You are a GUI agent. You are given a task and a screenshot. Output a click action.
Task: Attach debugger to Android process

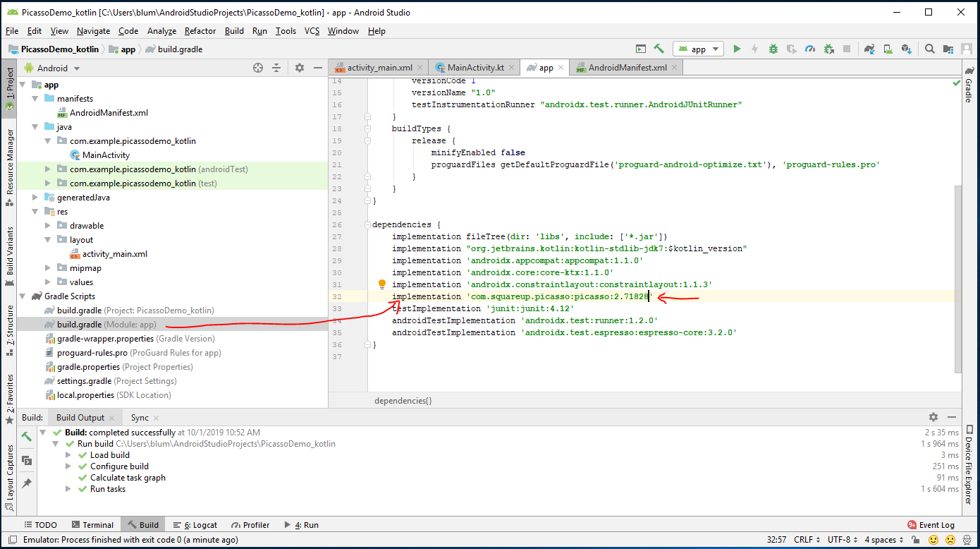click(x=828, y=49)
